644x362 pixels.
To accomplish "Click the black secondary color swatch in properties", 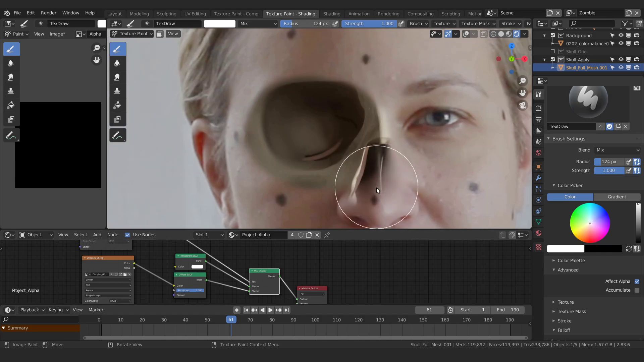I will 603,249.
